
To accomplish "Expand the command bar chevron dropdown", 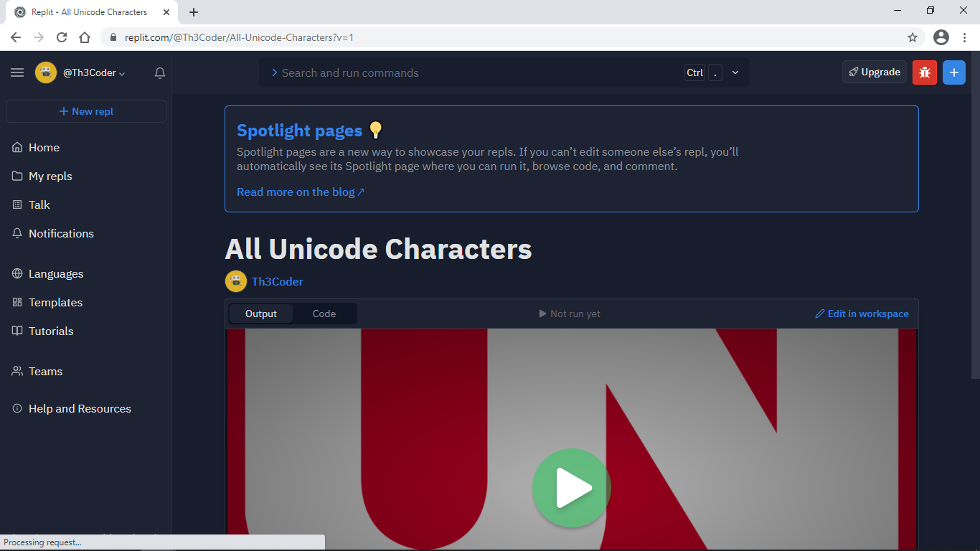I will [735, 72].
